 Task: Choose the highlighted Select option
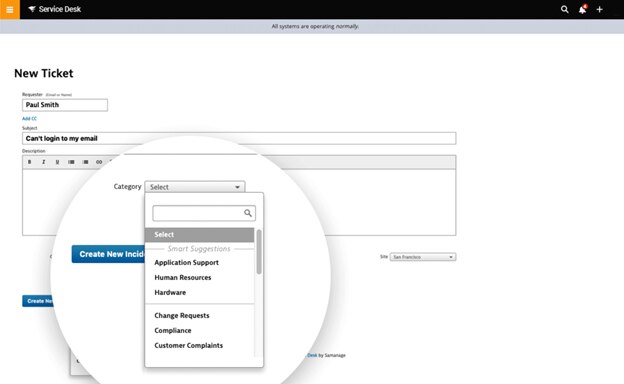(x=199, y=235)
